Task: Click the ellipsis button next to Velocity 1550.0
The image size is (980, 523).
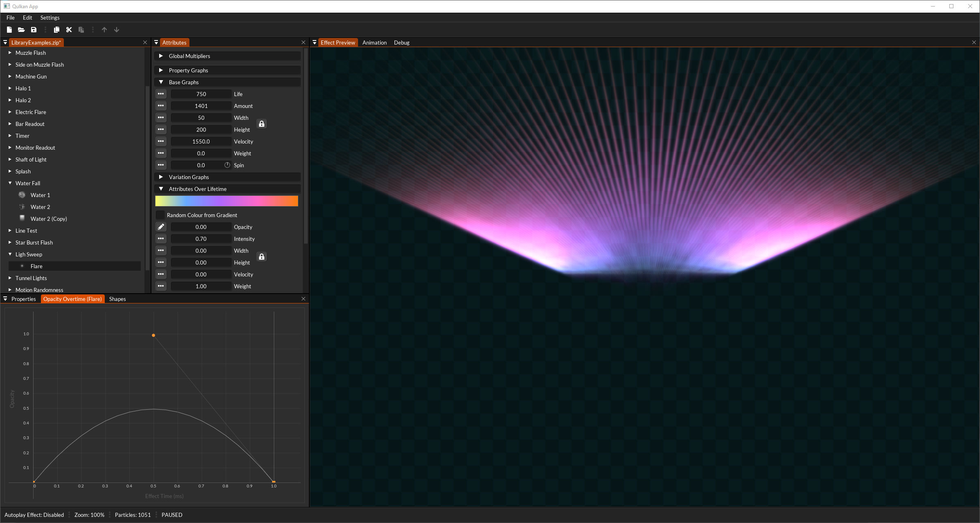Action: coord(161,141)
